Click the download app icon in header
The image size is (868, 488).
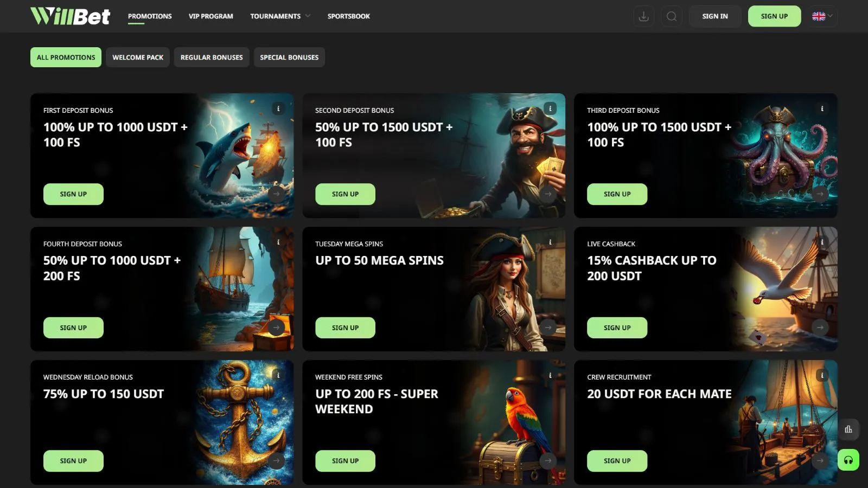click(x=643, y=16)
